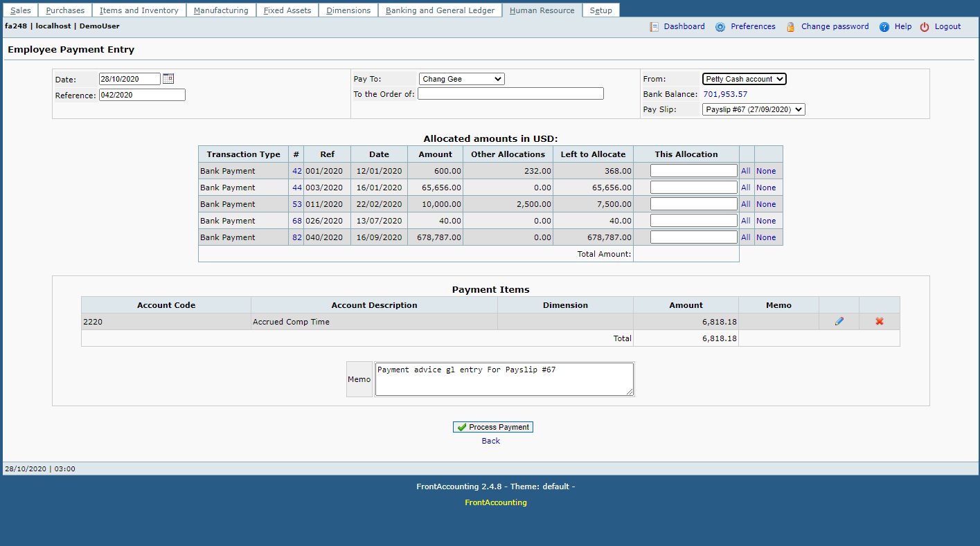Open the Fixed Assets tab
The height and width of the screenshot is (546, 980).
tap(287, 10)
